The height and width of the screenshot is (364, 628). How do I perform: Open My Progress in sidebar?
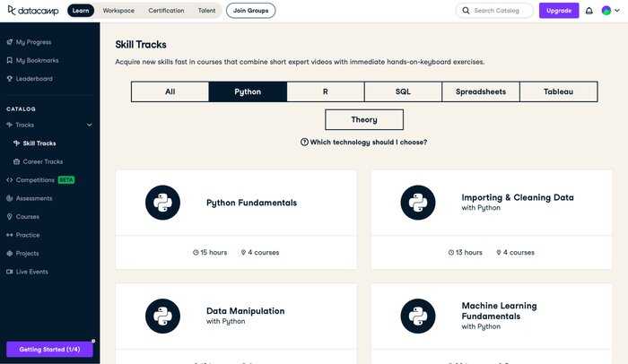click(x=34, y=42)
